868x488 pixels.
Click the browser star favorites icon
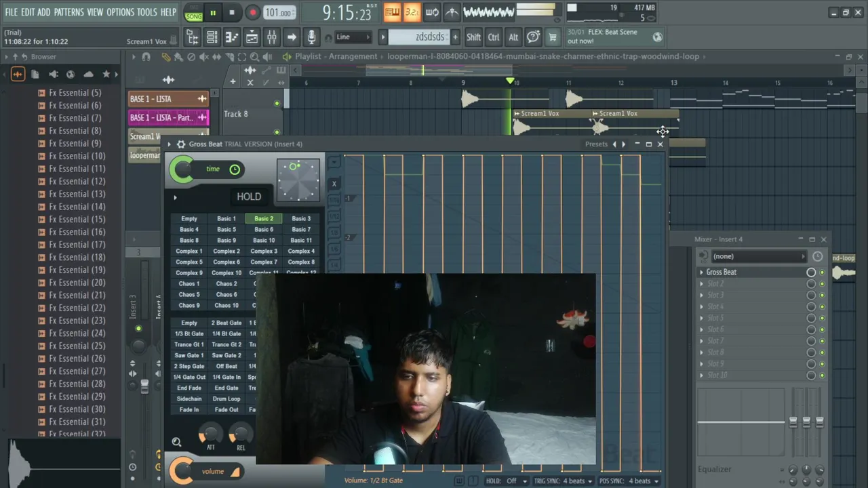click(106, 74)
